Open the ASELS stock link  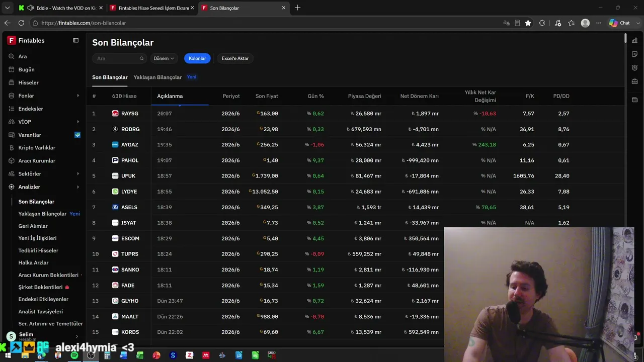(x=129, y=207)
